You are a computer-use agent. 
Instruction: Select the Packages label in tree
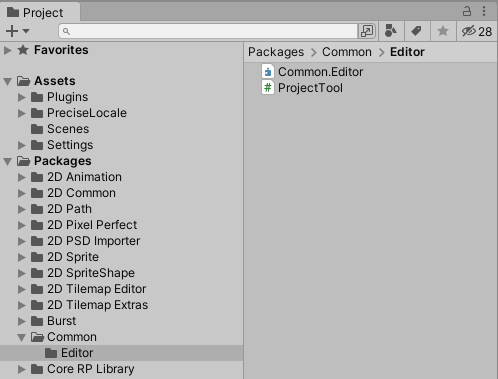pos(63,161)
